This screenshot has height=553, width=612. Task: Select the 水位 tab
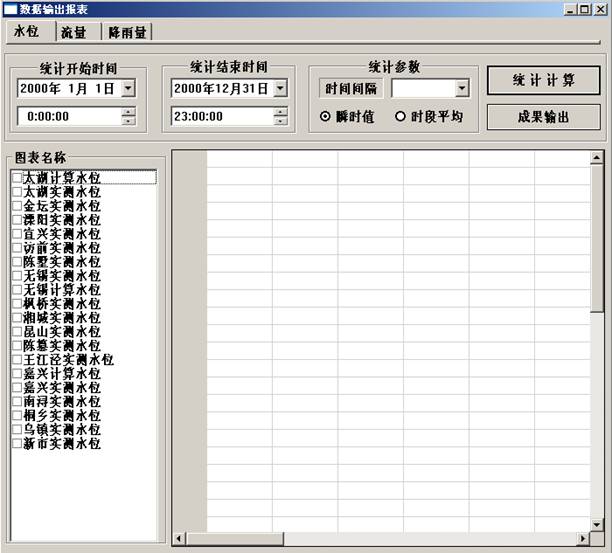(27, 31)
